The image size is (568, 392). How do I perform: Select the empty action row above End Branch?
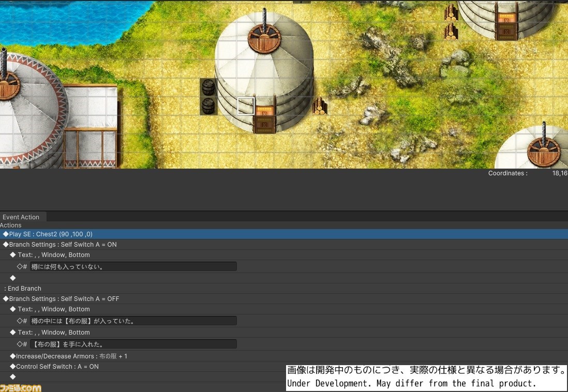click(284, 278)
